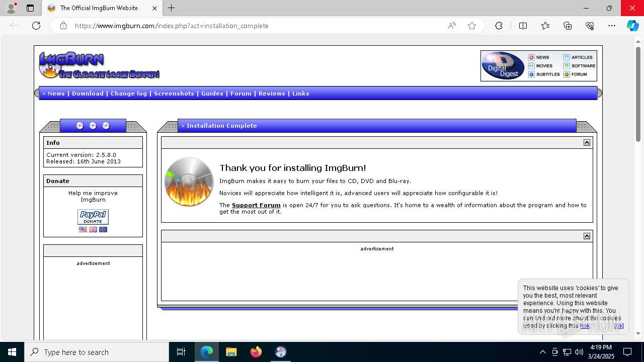Open Digital Digest Articles link

pos(578,57)
